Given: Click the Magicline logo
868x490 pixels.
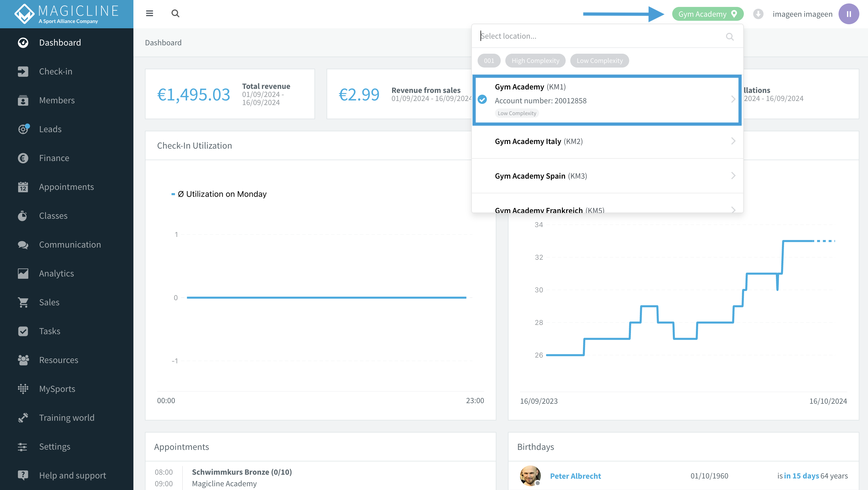Looking at the screenshot, I should tap(66, 14).
